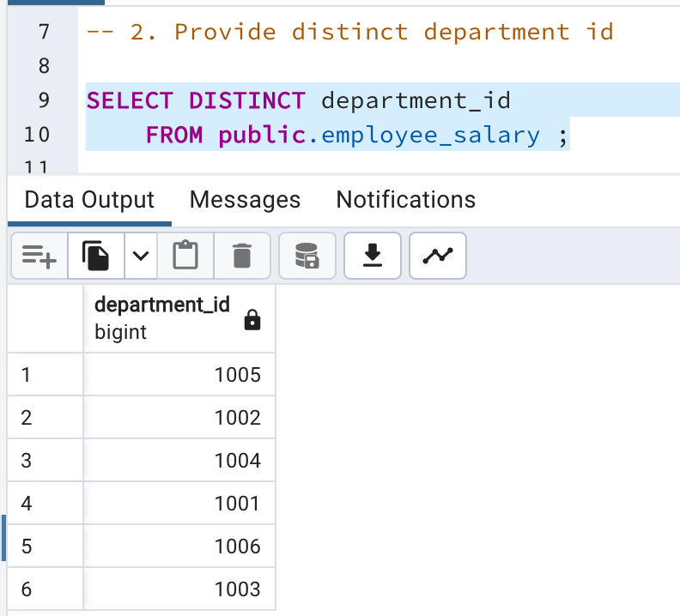This screenshot has height=616, width=680.
Task: Click the cell containing 1003
Action: point(180,589)
